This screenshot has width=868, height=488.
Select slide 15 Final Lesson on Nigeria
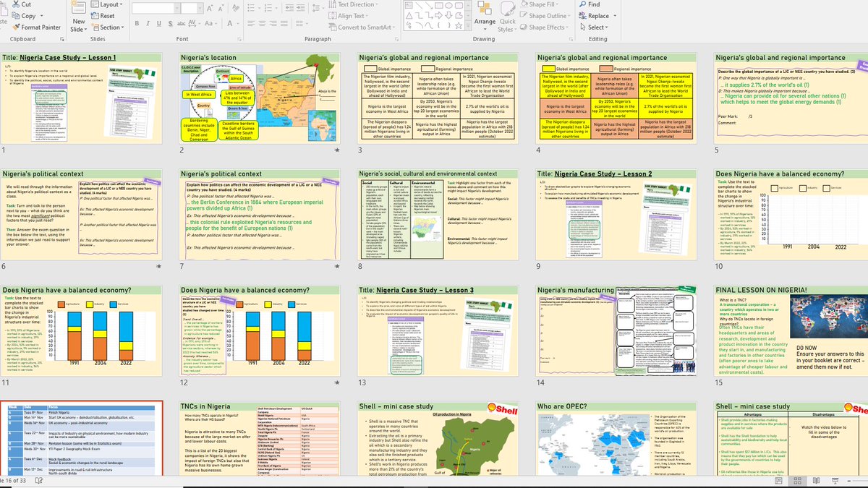[x=791, y=330]
